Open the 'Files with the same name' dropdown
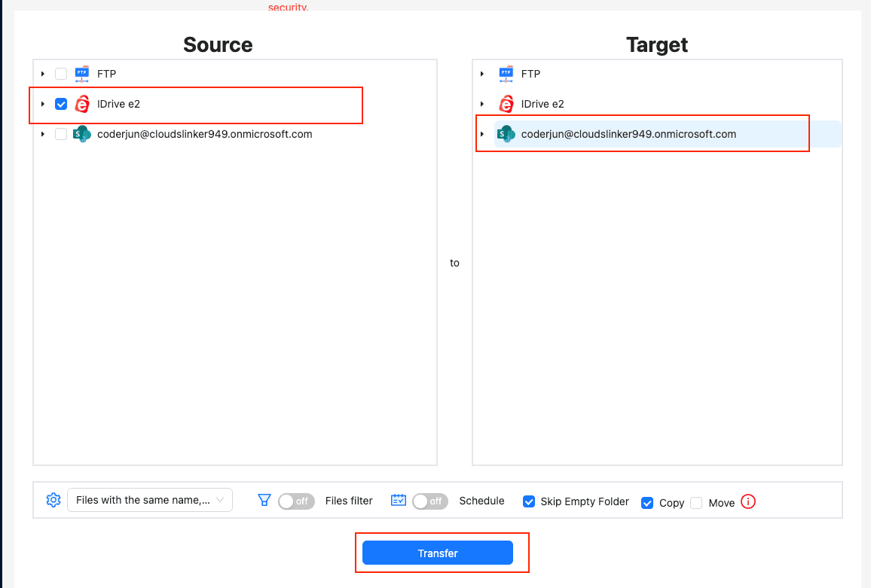Viewport: 871px width, 588px height. 149,499
